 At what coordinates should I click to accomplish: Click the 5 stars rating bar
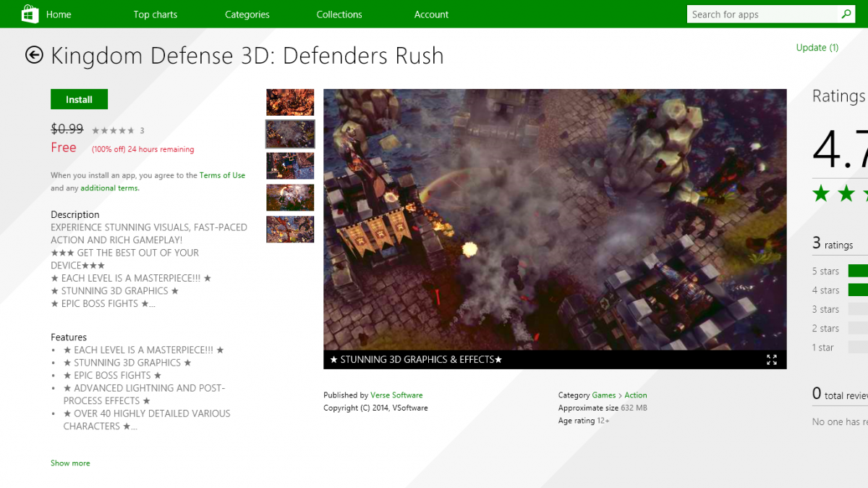click(858, 271)
